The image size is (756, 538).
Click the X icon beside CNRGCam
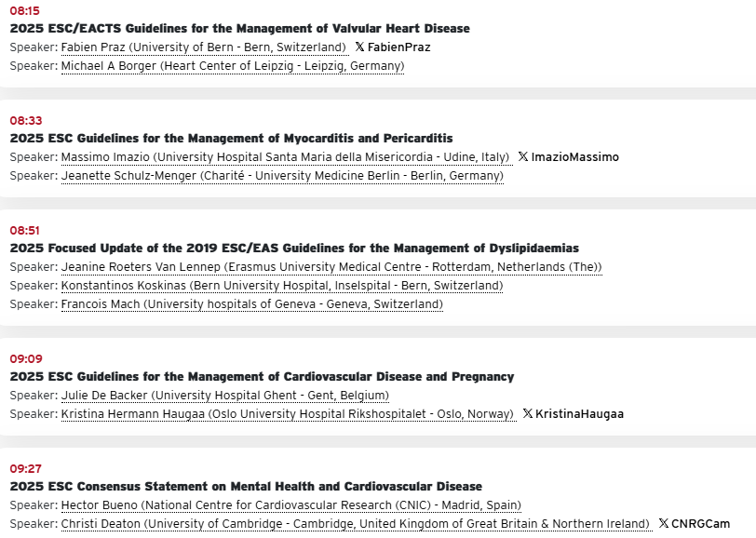coord(664,524)
